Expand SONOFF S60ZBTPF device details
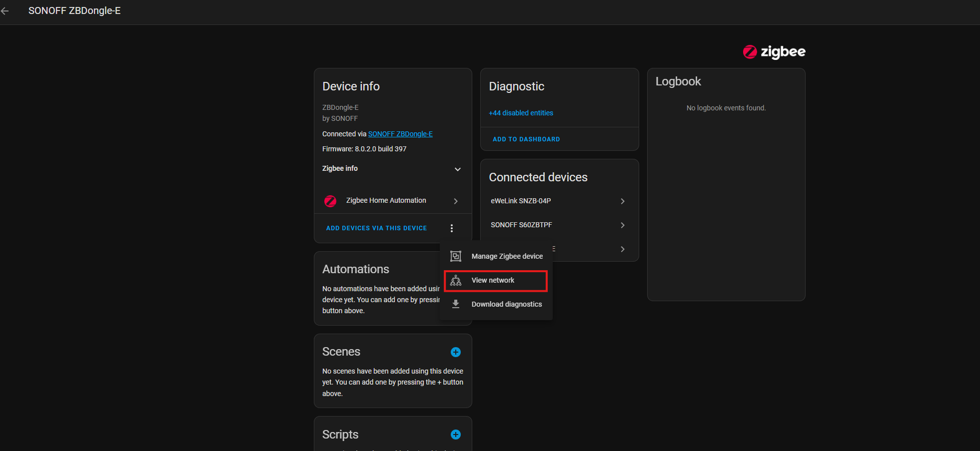Viewport: 980px width, 451px height. tap(622, 225)
